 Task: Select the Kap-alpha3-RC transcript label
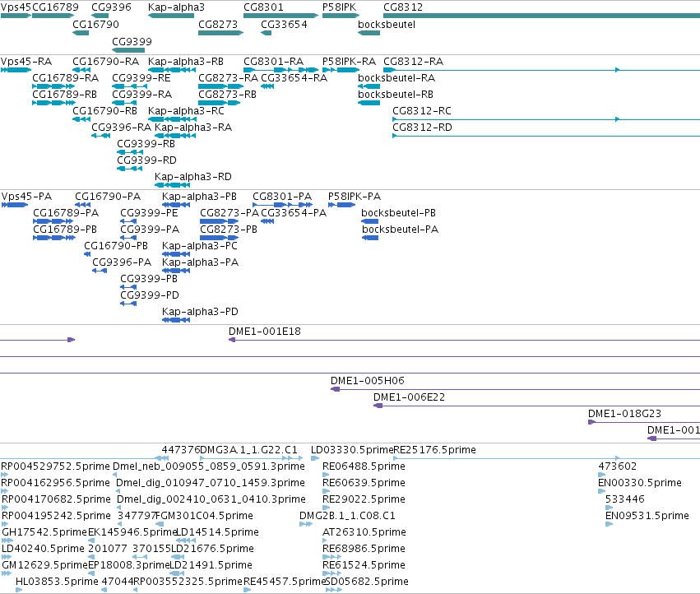[186, 111]
